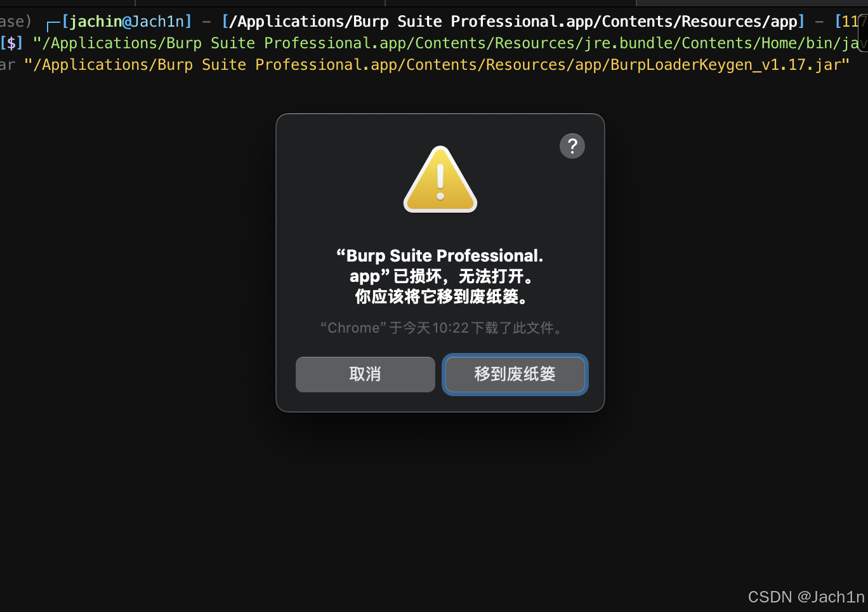Image resolution: width=868 pixels, height=612 pixels.
Task: Cancel the dialog with 取消 button
Action: point(365,374)
